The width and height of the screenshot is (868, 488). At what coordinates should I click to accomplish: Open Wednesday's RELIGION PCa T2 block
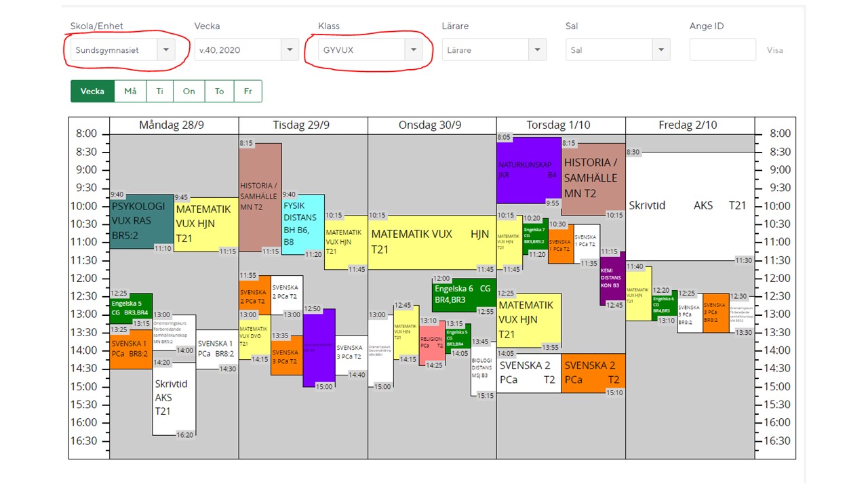[x=432, y=343]
